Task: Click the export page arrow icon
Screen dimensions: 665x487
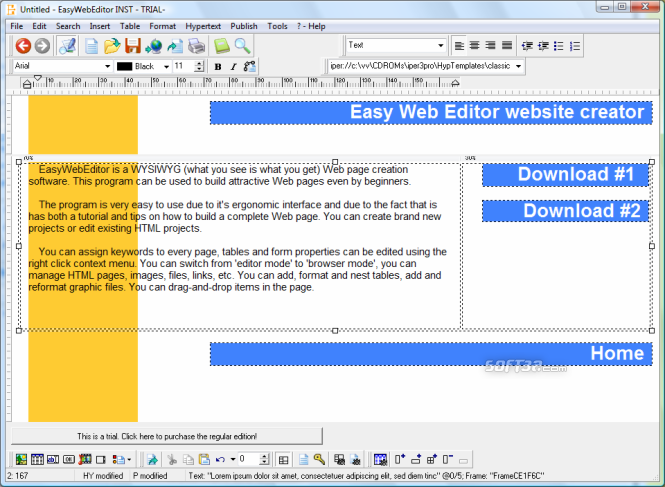Action: pos(175,46)
